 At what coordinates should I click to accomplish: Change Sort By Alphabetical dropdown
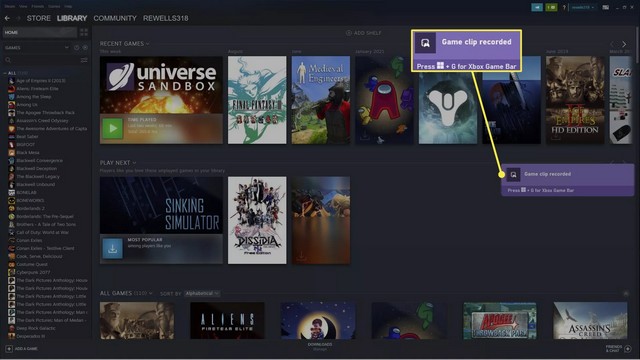pyautogui.click(x=202, y=293)
